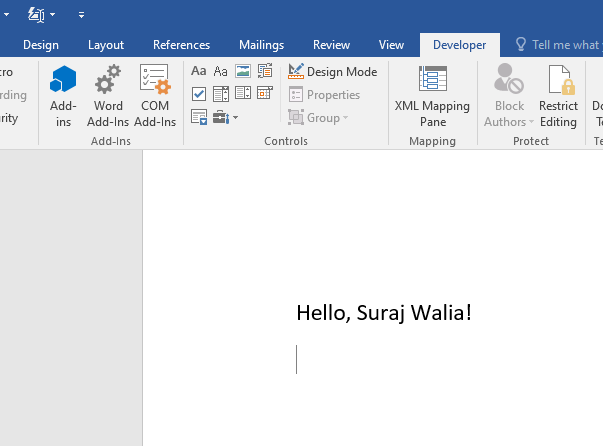
Task: Insert Building Block Gallery control
Action: point(265,71)
